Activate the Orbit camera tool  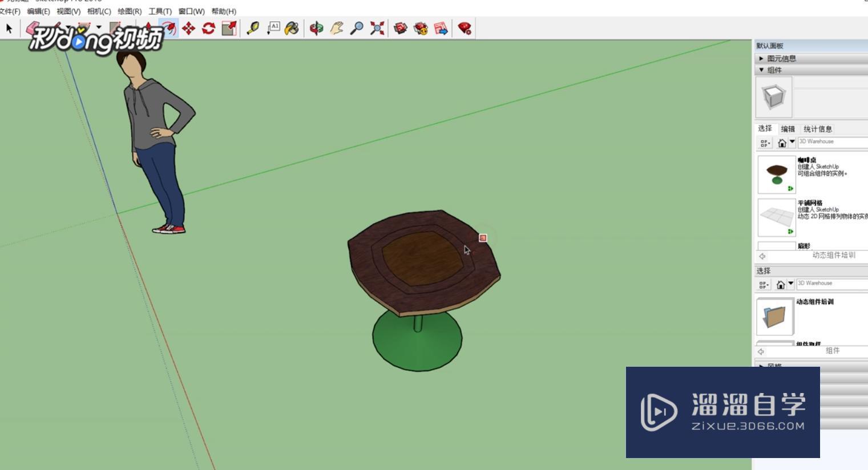316,28
